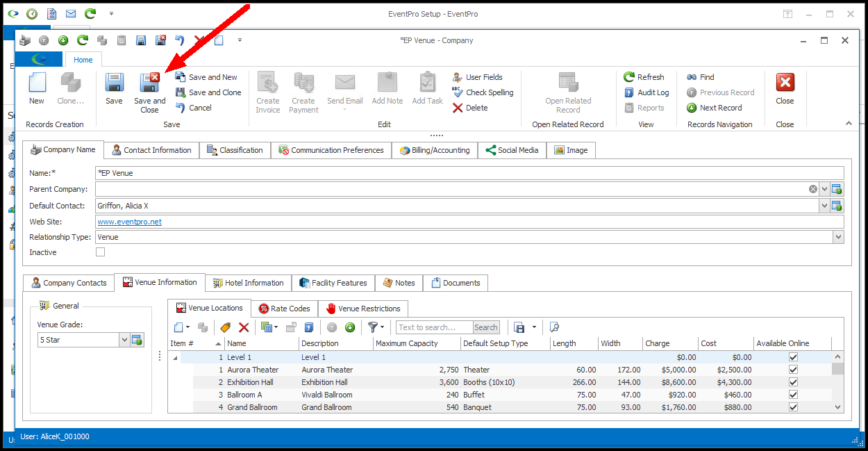Image resolution: width=868 pixels, height=451 pixels.
Task: Click Delete in Edit group
Action: (470, 108)
